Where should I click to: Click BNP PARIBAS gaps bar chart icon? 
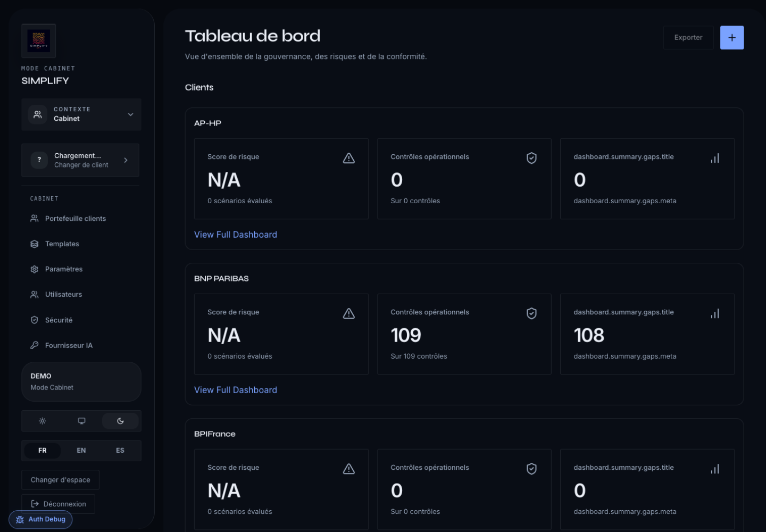(715, 313)
